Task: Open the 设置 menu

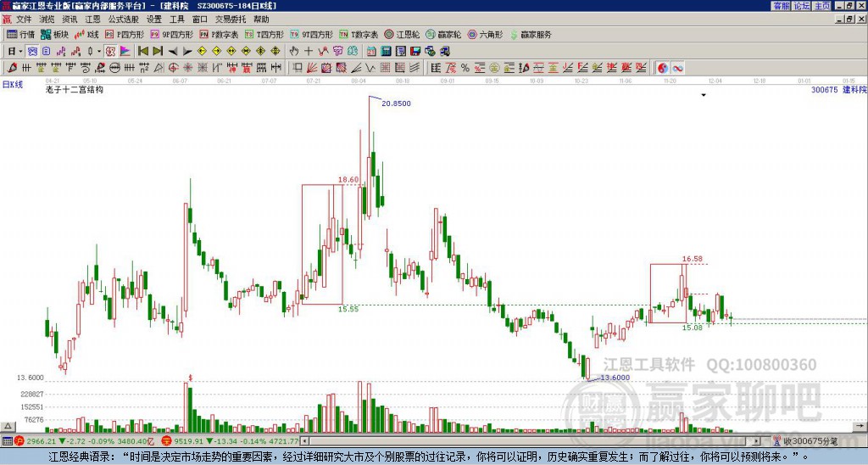Action: pyautogui.click(x=154, y=20)
